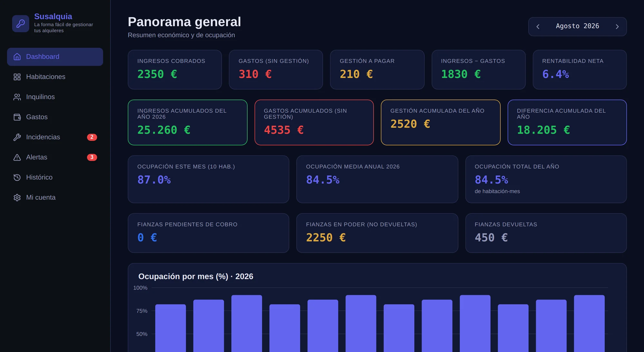Select the Gestión a pagar 210 € card
Screen dimensions: 644x352
[x=377, y=69]
